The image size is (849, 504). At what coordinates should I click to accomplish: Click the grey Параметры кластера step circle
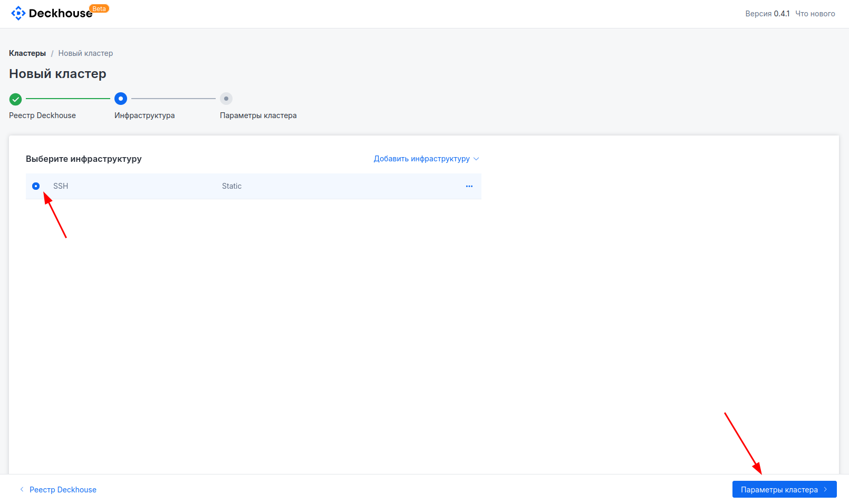(x=226, y=99)
